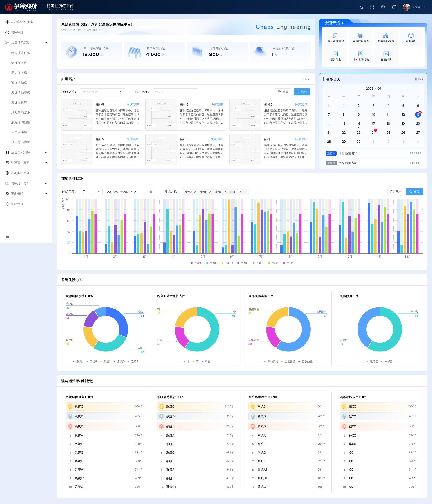Open 探针资源管理 quick start icon
The width and height of the screenshot is (432, 504).
[x=335, y=38]
